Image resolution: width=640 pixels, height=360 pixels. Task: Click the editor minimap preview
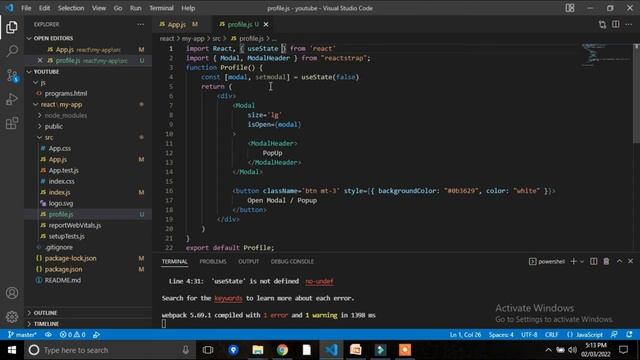tap(607, 54)
